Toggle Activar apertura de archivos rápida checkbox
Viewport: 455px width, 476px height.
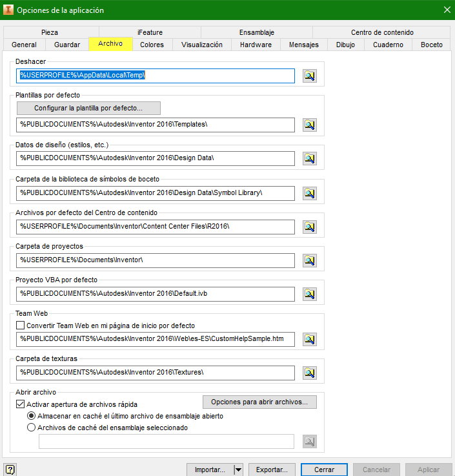pyautogui.click(x=20, y=404)
